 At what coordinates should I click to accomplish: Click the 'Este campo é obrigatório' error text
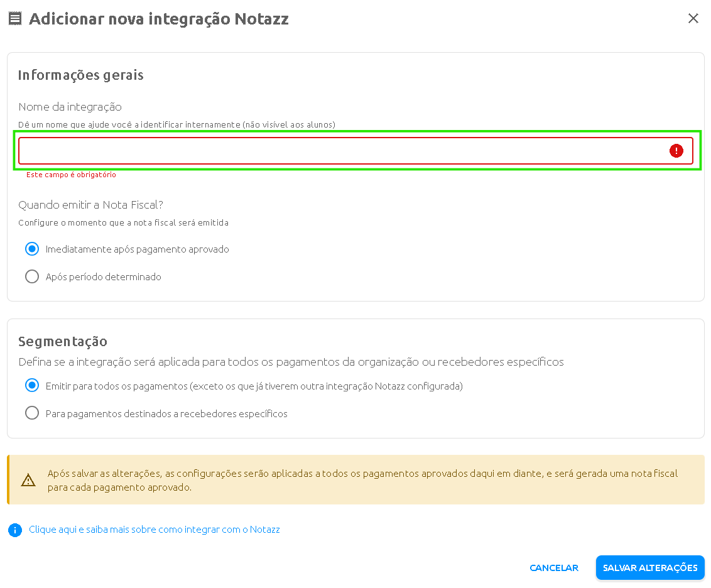tap(71, 175)
